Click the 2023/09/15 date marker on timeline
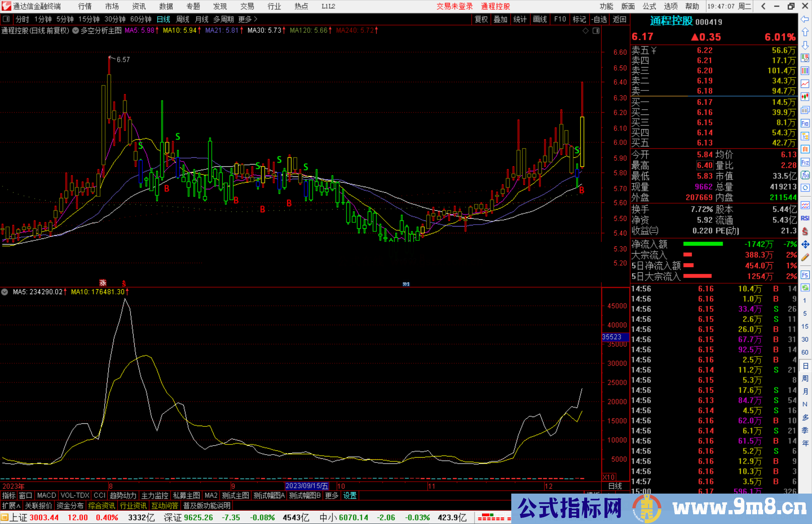This screenshot has height=524, width=812. [306, 486]
